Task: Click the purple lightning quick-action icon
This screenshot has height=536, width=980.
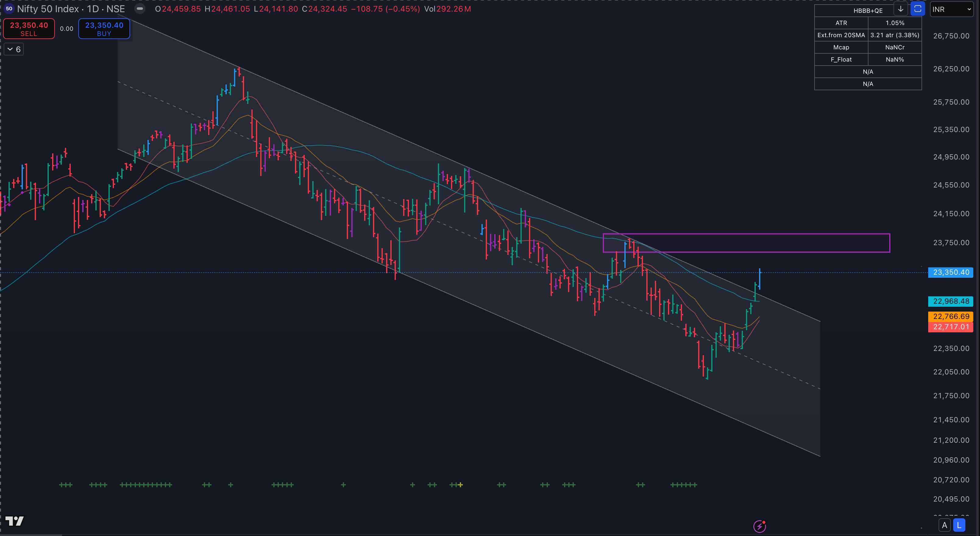Action: tap(759, 527)
